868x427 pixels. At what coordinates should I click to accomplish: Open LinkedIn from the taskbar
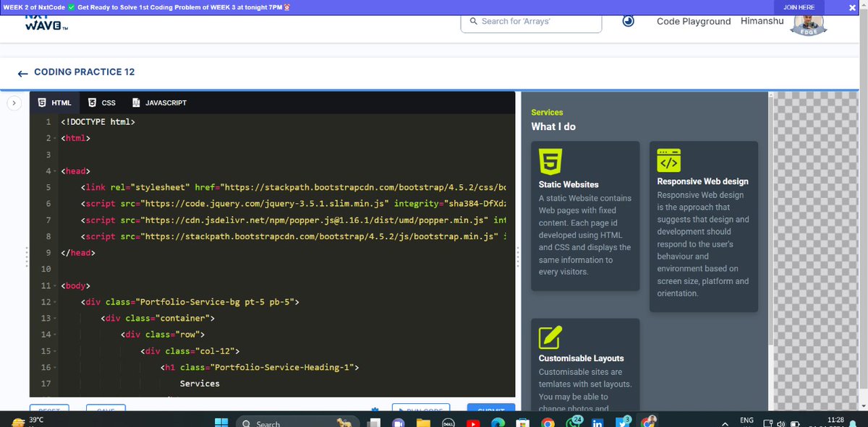tap(598, 422)
